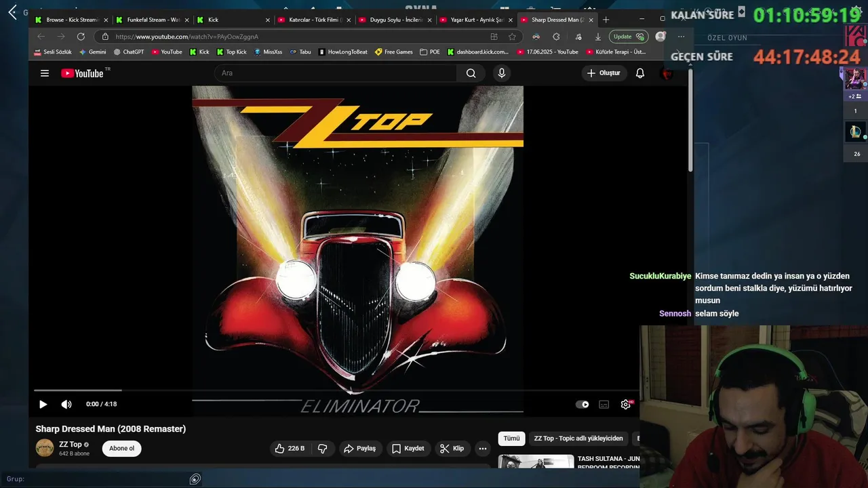Toggle subtitles with the captions icon
This screenshot has height=488, width=868.
click(x=604, y=405)
